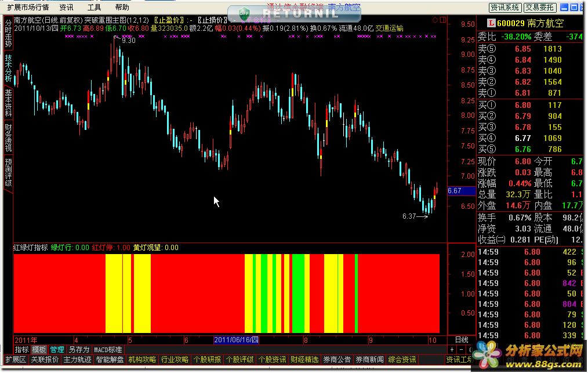The image size is (588, 373).
Task: Open the 工具 menu
Action: (94, 7)
